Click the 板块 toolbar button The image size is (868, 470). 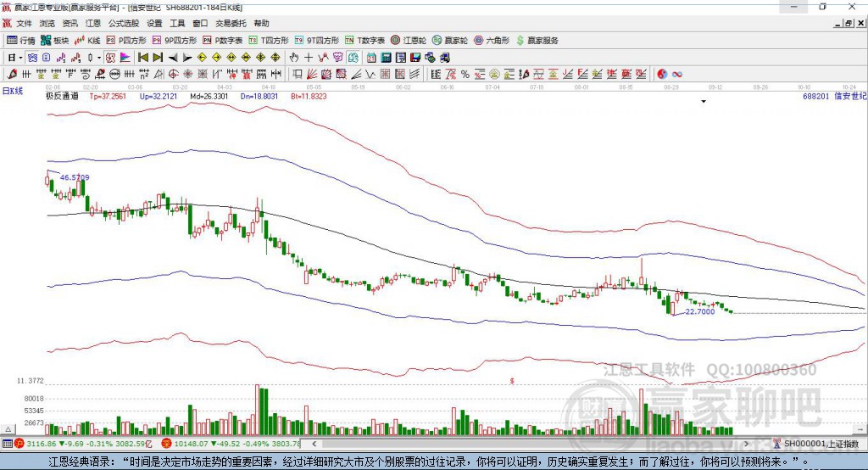[54, 41]
